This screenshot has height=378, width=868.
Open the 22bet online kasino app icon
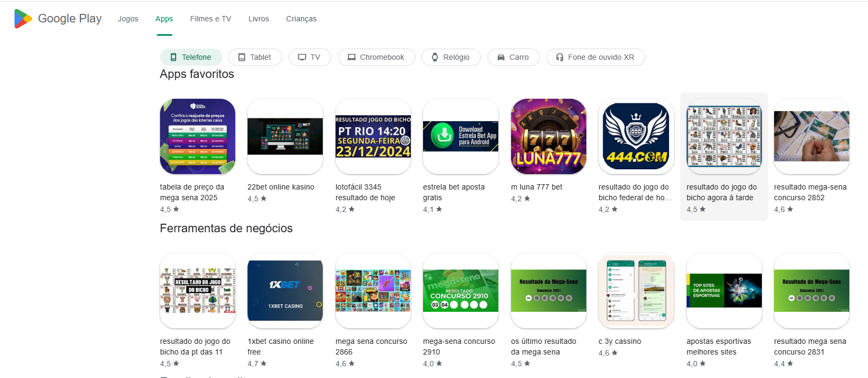(x=285, y=136)
